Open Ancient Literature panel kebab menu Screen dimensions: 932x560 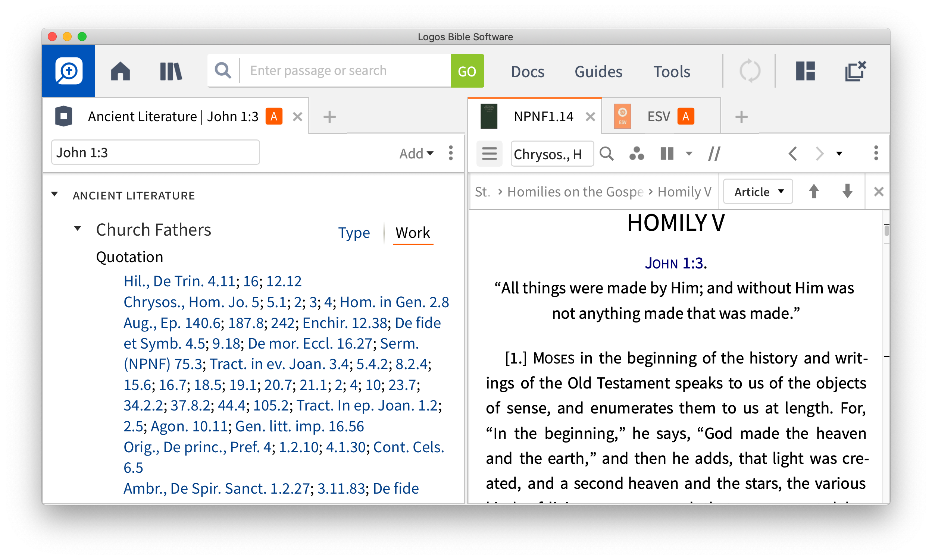pyautogui.click(x=451, y=153)
